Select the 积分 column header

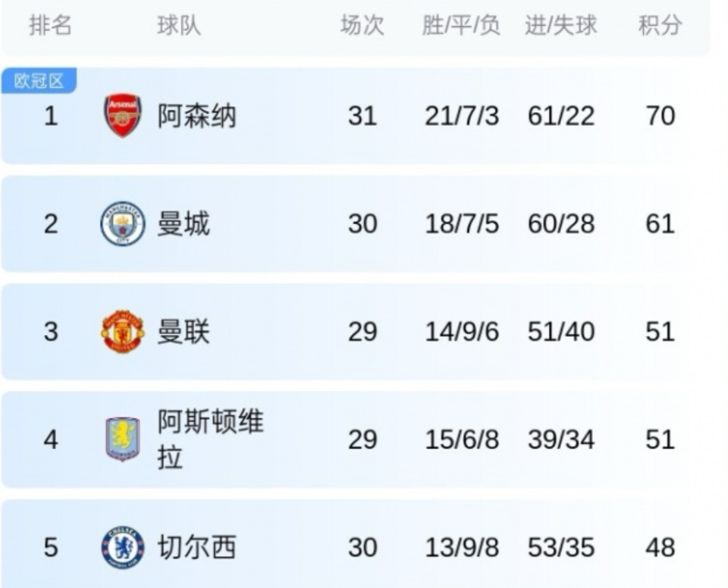(x=659, y=26)
